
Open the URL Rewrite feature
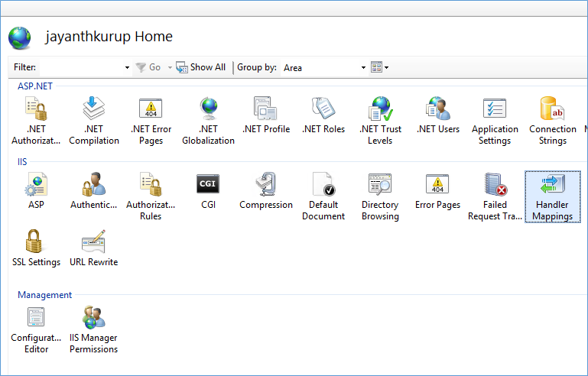pos(94,248)
